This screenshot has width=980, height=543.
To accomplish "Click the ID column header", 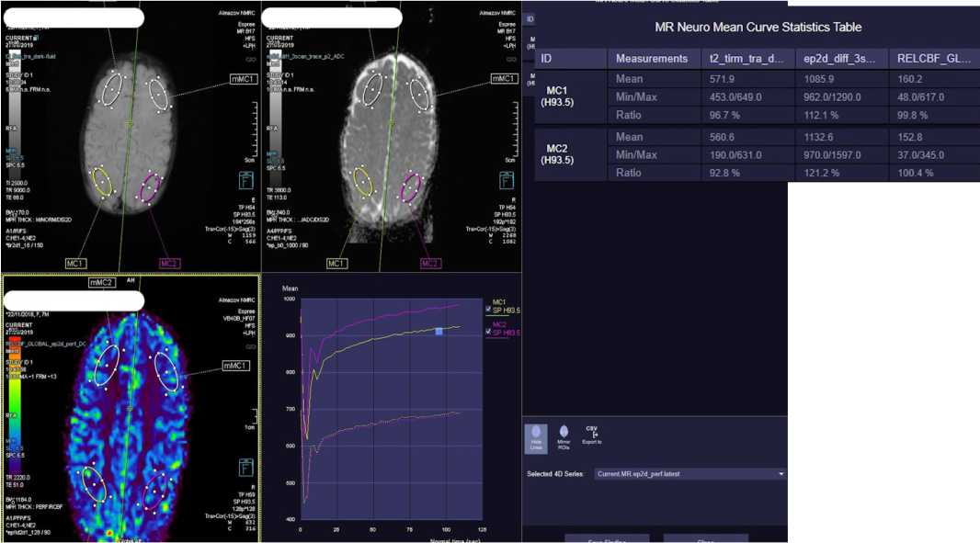I will (571, 59).
